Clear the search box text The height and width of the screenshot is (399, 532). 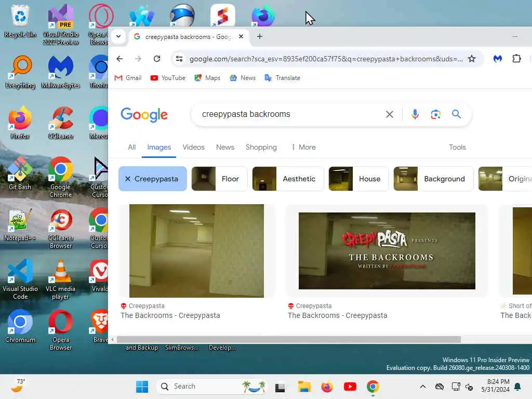pos(390,114)
